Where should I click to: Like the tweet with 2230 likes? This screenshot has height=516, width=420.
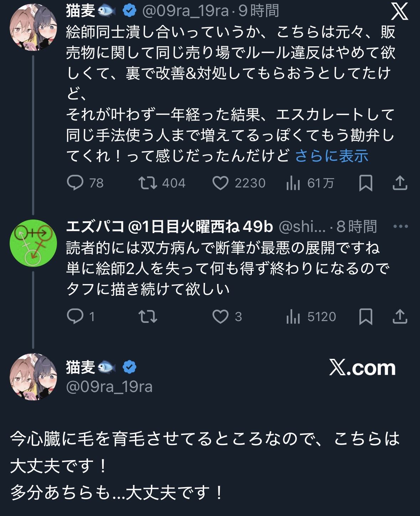click(x=220, y=183)
